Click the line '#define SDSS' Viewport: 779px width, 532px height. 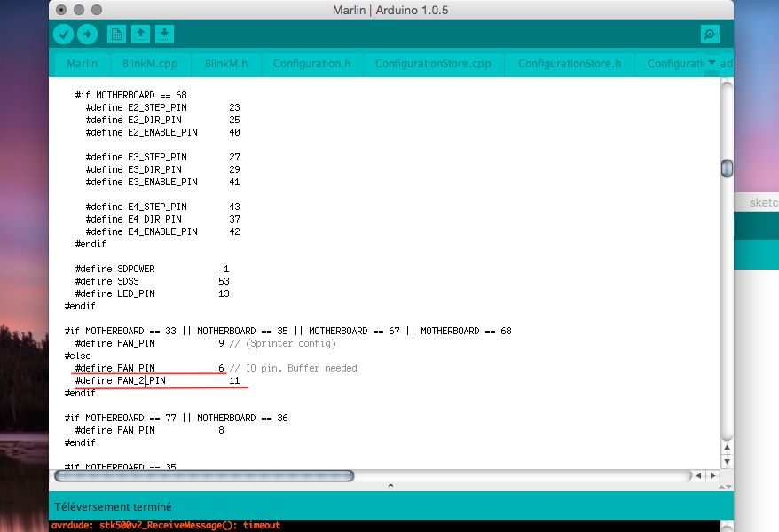(152, 281)
